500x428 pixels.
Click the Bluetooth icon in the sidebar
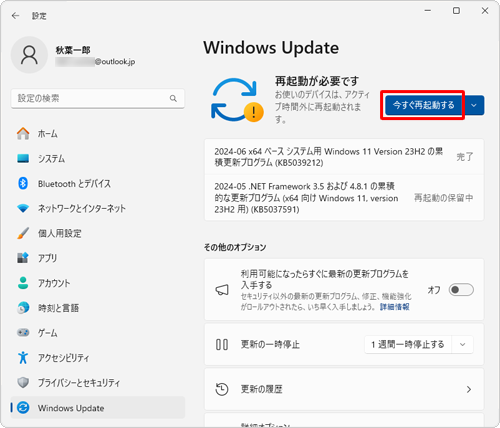point(23,183)
